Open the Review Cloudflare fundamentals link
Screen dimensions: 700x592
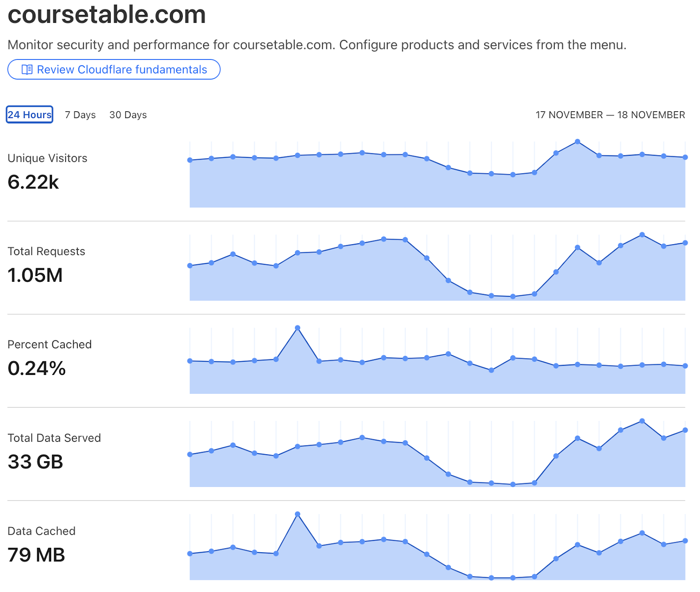click(x=114, y=70)
